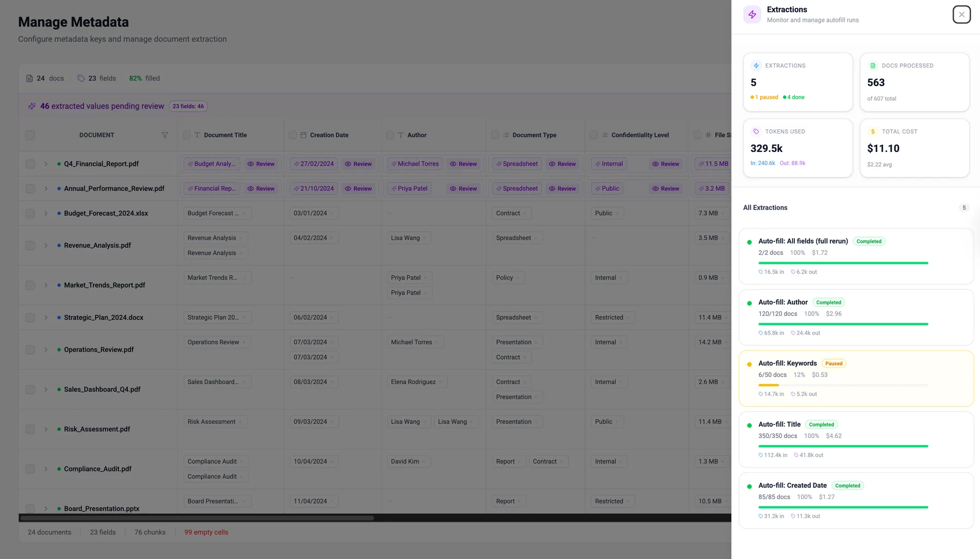Screen dimensions: 980x559
Task: Click list icon in Confidentiality Level header
Action: [x=605, y=135]
